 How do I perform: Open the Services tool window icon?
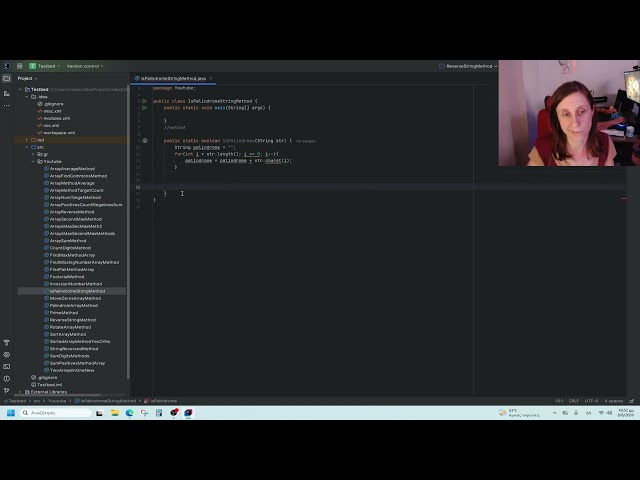coord(7,355)
